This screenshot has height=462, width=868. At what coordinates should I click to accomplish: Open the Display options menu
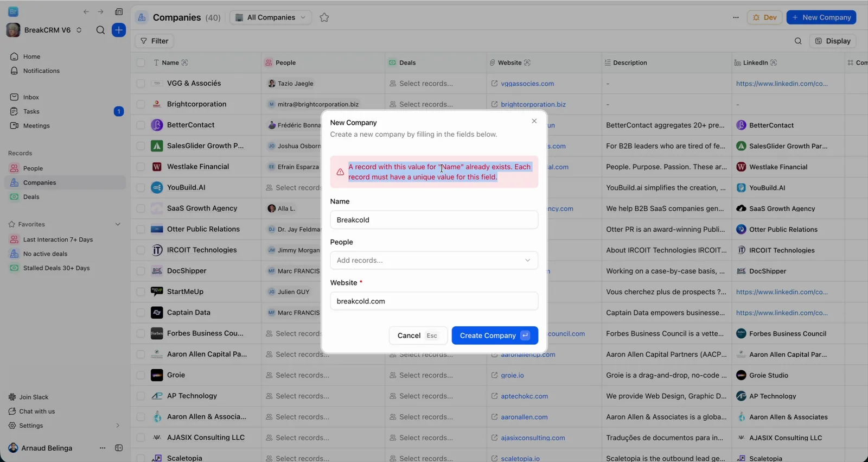833,41
